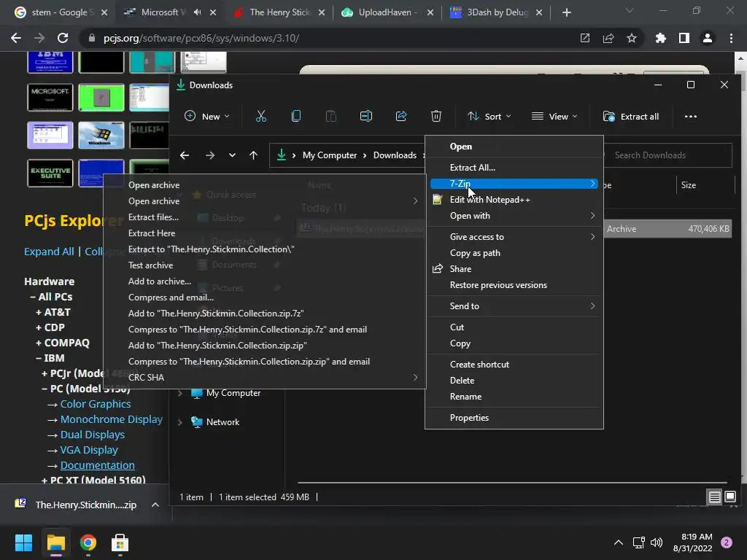Click Chrome's back navigation arrow
This screenshot has height=560, width=747.
(16, 38)
